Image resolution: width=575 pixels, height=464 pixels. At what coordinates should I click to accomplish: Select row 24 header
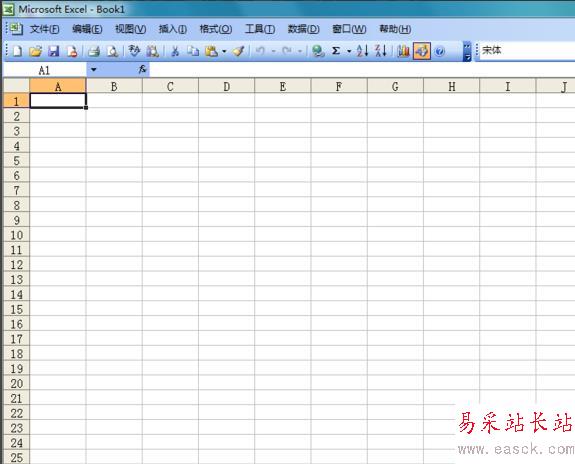(x=17, y=443)
